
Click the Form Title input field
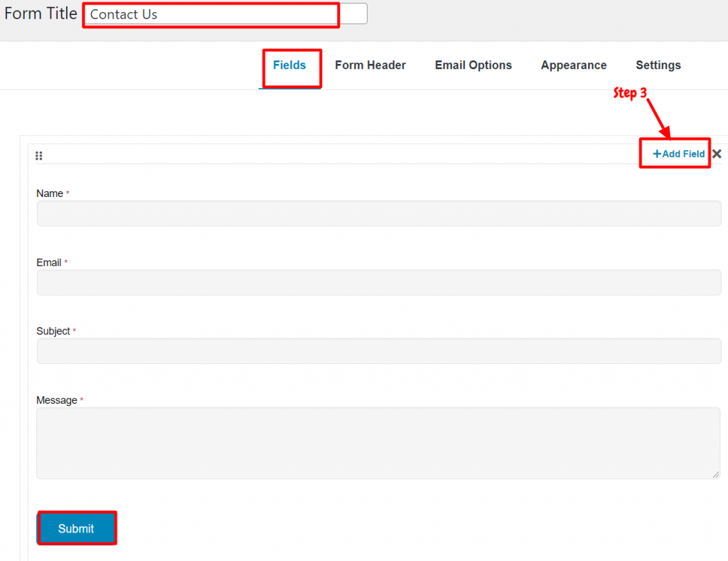[225, 14]
